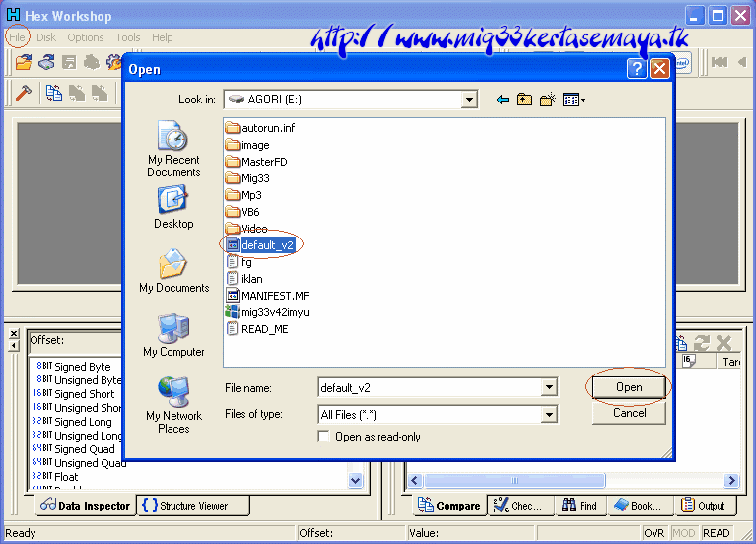This screenshot has height=544, width=756.
Task: Click the dialog Help question-mark icon
Action: (x=637, y=69)
